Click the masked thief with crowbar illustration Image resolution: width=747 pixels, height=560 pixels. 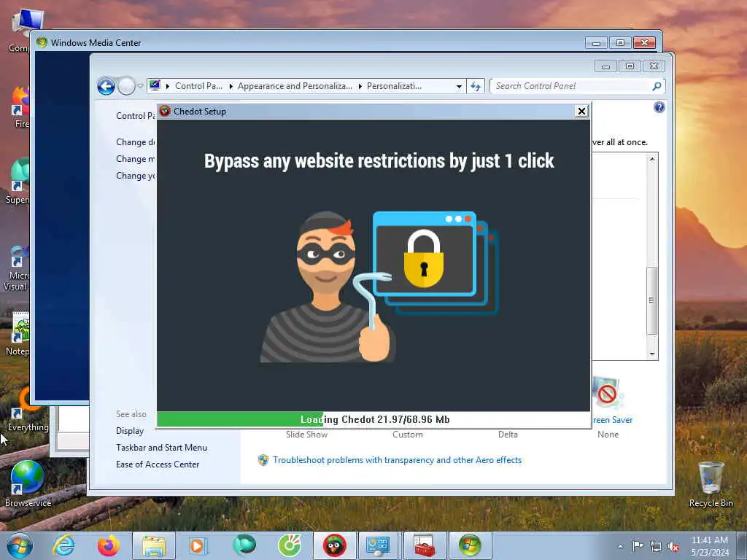[x=326, y=287]
